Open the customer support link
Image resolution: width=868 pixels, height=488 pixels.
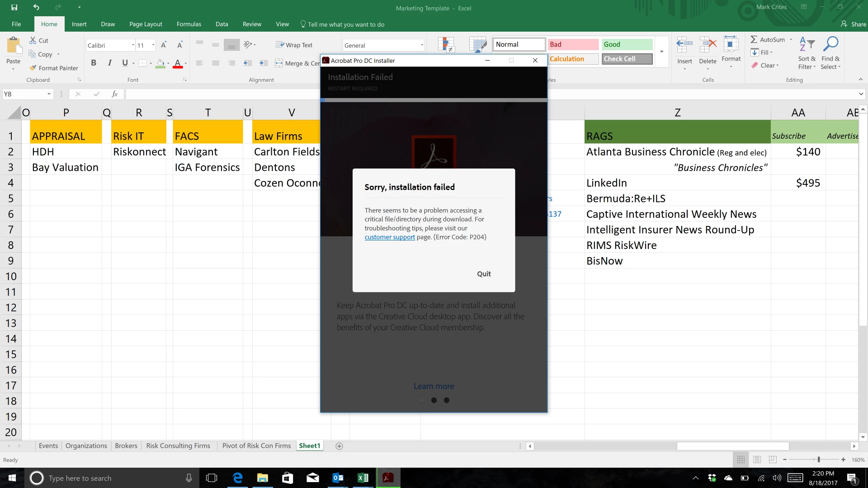pos(390,237)
